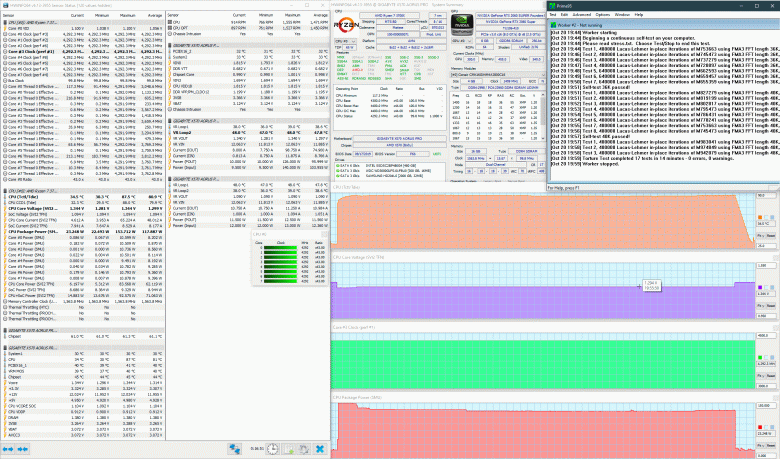The width and height of the screenshot is (780, 459).
Task: Click the CPU (Tctl/Tdie) thermometer sensor icon
Action: pyautogui.click(x=5, y=197)
